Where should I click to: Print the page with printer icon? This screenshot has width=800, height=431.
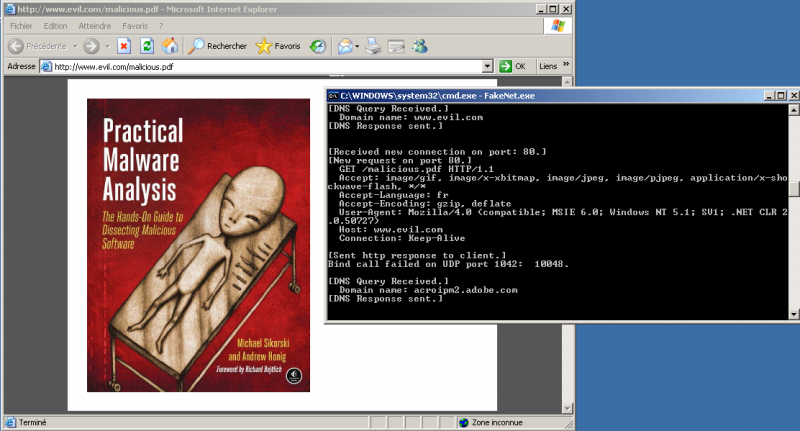[x=373, y=46]
